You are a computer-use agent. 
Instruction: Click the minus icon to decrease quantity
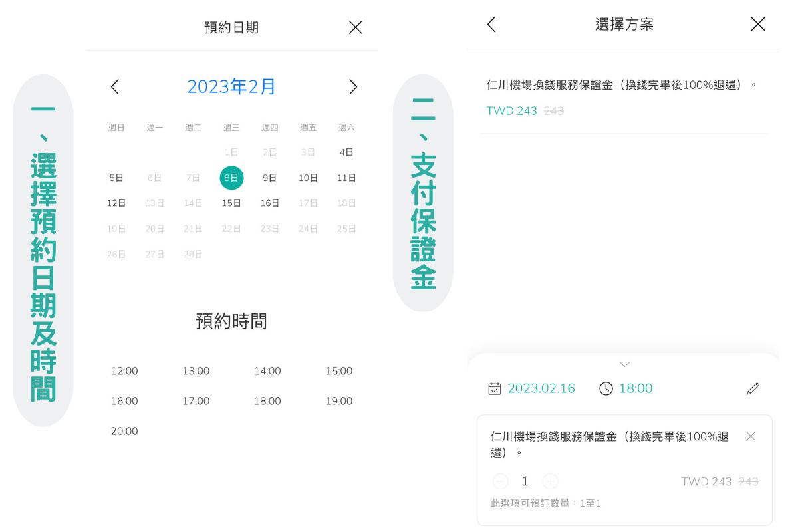(x=501, y=481)
